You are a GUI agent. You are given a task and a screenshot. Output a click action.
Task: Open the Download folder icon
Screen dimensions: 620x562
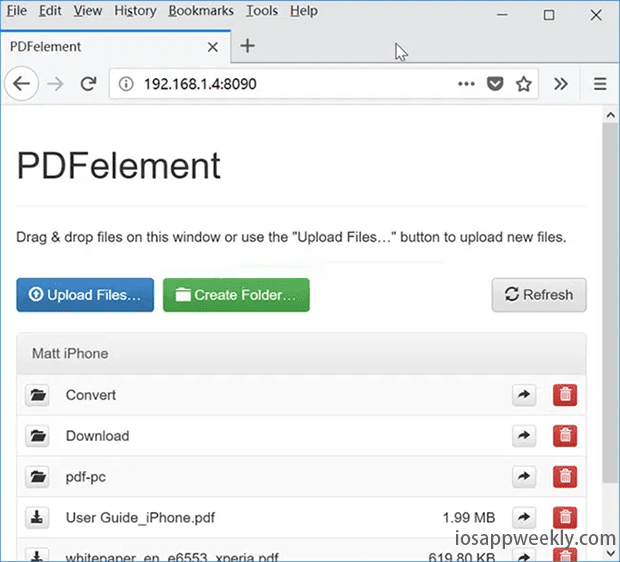pos(37,436)
